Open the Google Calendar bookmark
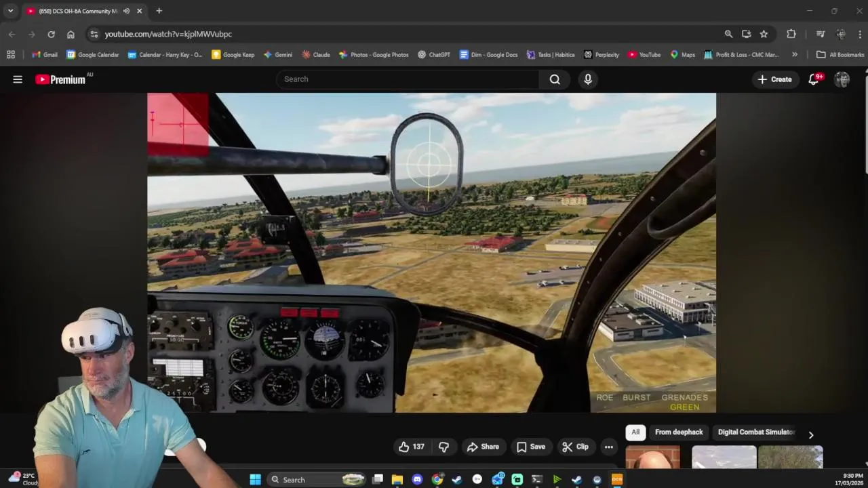 (x=93, y=55)
